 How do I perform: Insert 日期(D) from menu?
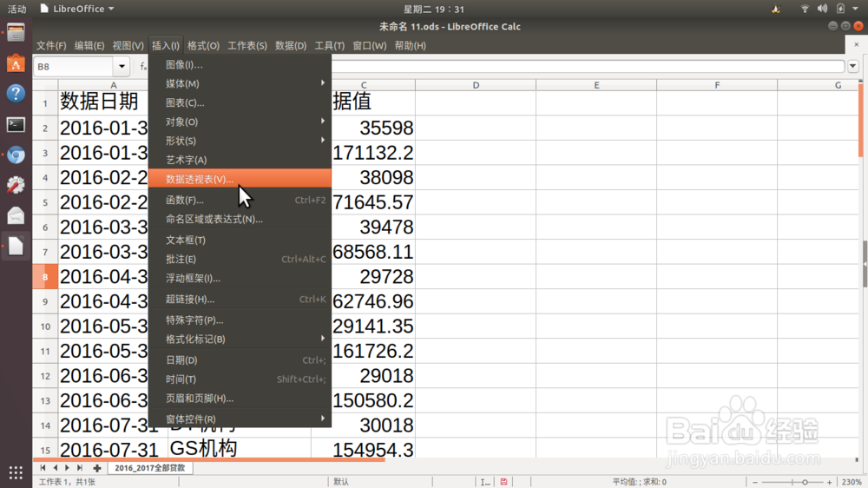click(240, 360)
